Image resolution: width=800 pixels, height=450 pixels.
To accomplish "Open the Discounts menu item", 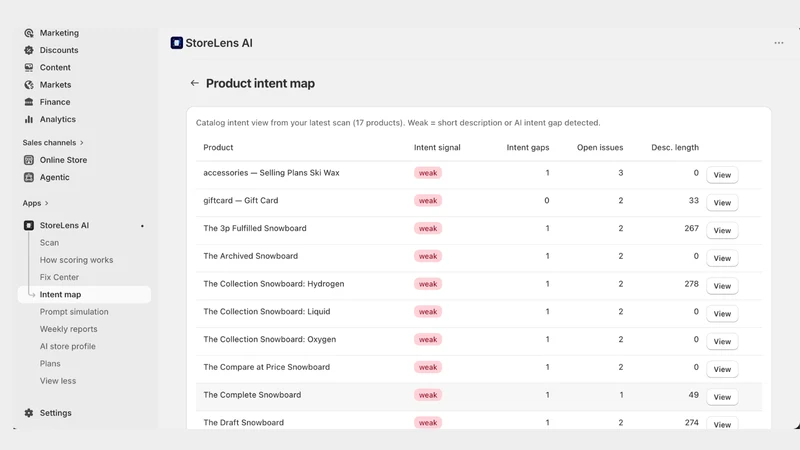I will 59,50.
